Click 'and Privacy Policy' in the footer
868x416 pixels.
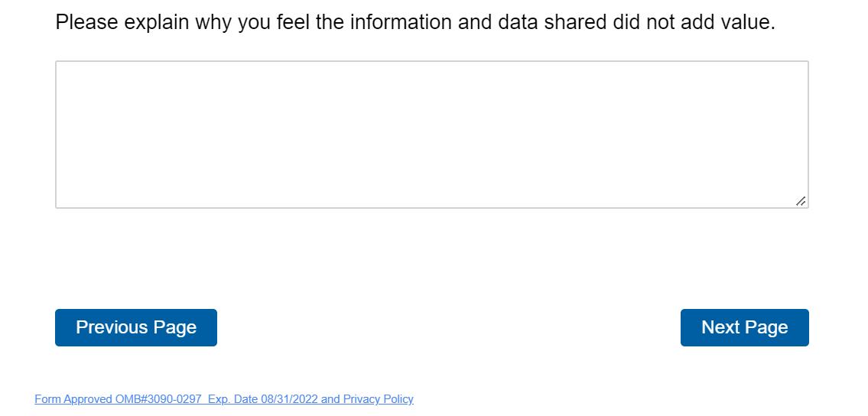click(x=367, y=399)
